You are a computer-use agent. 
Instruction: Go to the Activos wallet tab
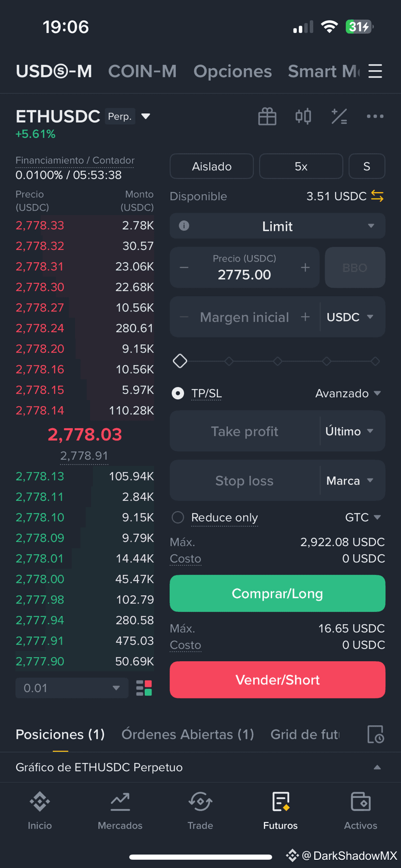tap(360, 811)
